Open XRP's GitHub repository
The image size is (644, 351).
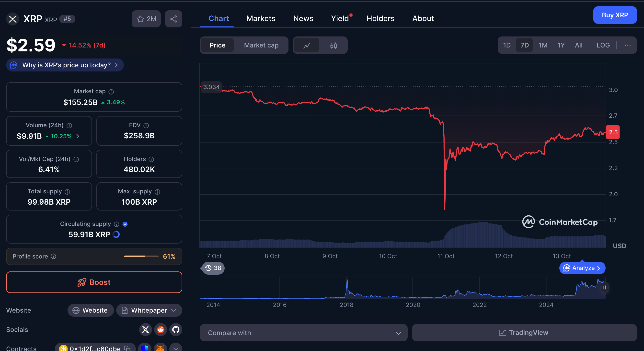[x=175, y=330]
